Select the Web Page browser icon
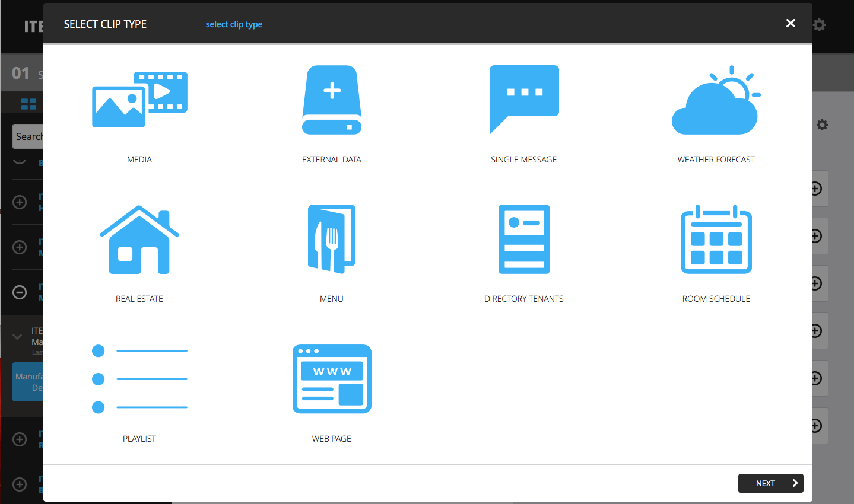The image size is (854, 504). point(332,379)
